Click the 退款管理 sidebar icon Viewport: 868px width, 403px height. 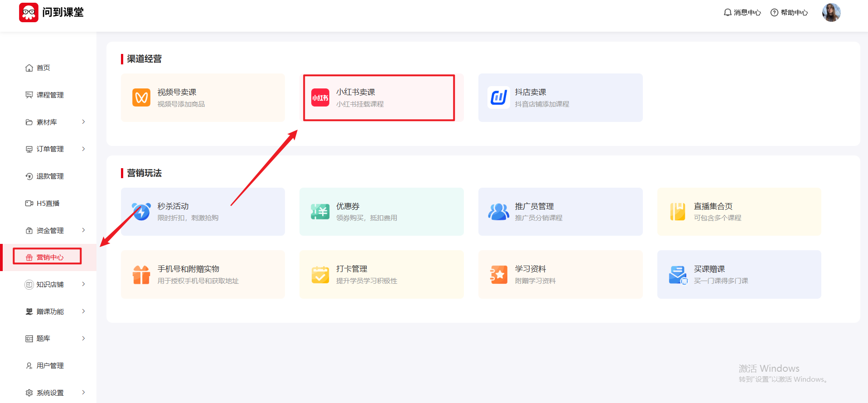click(x=29, y=176)
